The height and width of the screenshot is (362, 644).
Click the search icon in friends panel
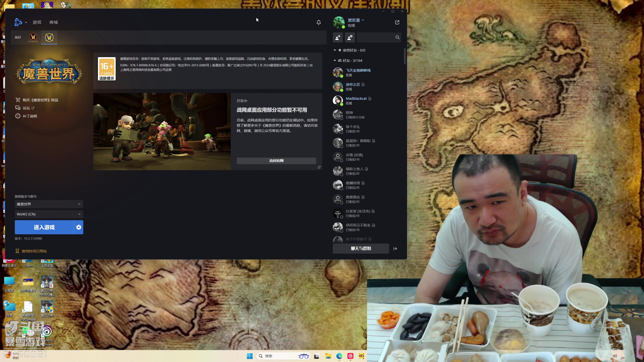397,37
